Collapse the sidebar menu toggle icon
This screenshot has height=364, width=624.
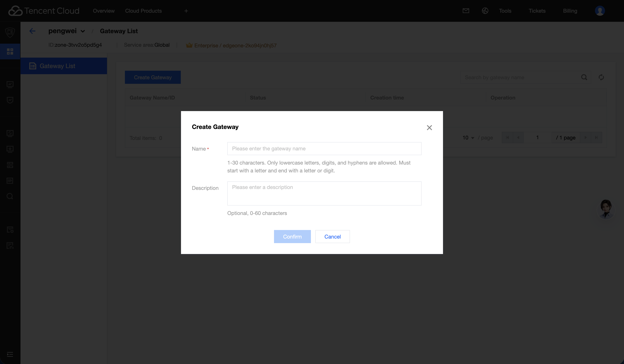click(10, 354)
